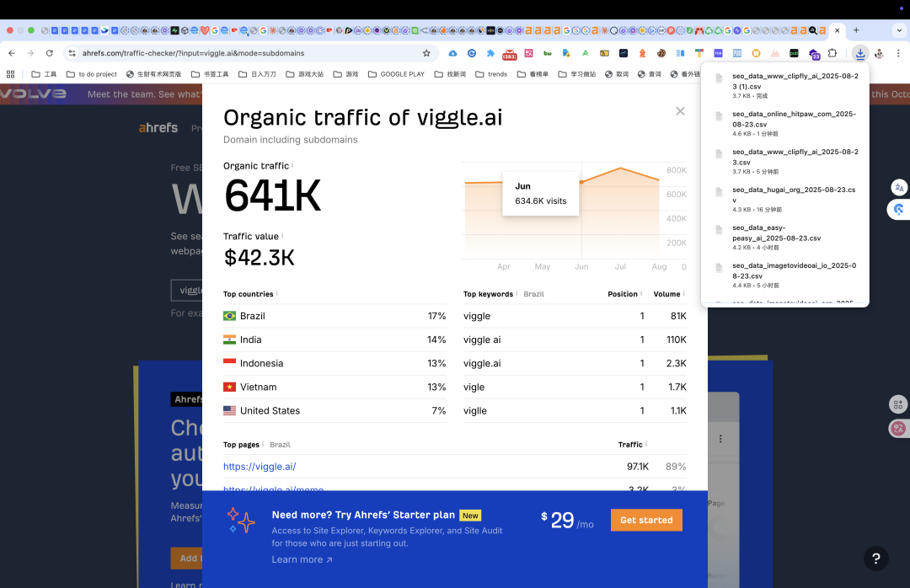Click the Jun data point on traffic chart
910x588 pixels.
[581, 182]
